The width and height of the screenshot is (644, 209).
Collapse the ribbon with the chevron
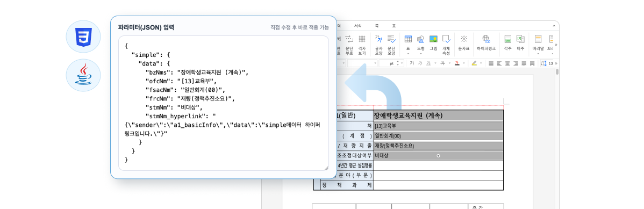point(554,26)
